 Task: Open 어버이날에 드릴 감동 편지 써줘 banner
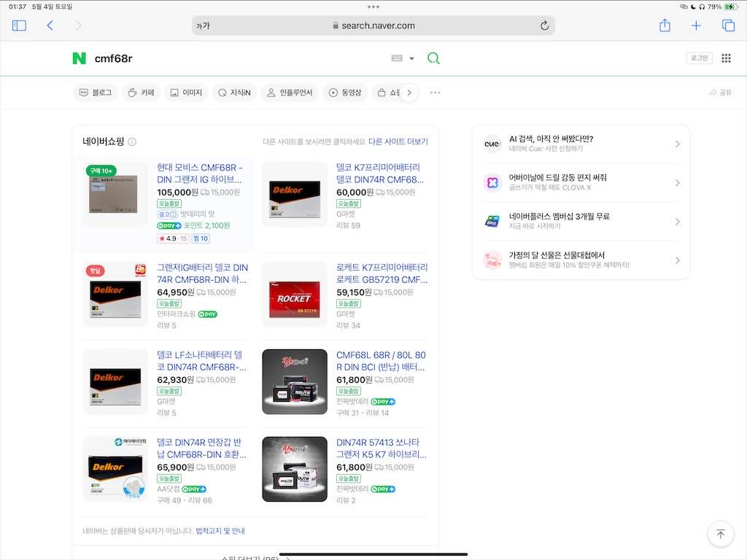(x=581, y=182)
